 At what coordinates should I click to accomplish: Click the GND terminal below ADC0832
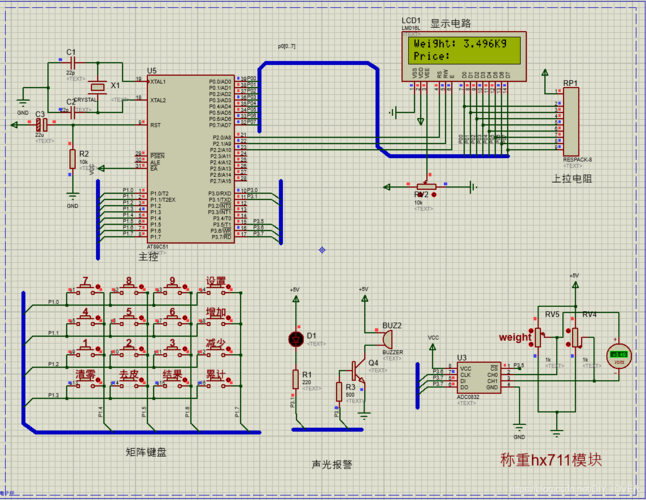pos(519,428)
